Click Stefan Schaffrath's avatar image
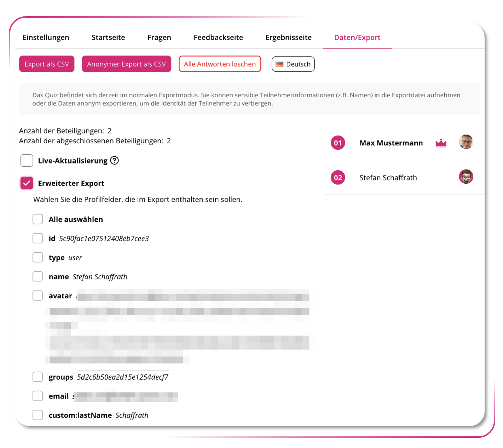The height and width of the screenshot is (448, 503). (466, 177)
